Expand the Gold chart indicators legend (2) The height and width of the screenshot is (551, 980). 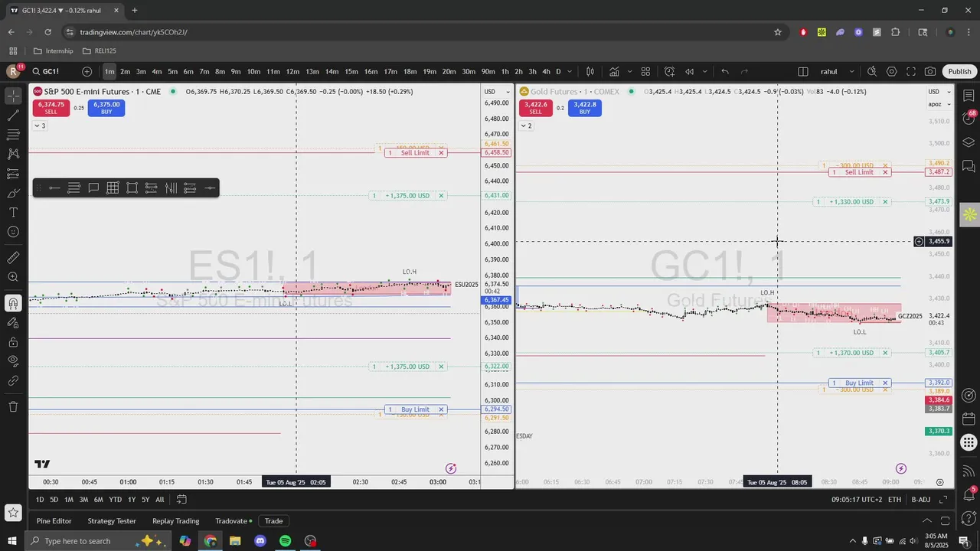(526, 126)
